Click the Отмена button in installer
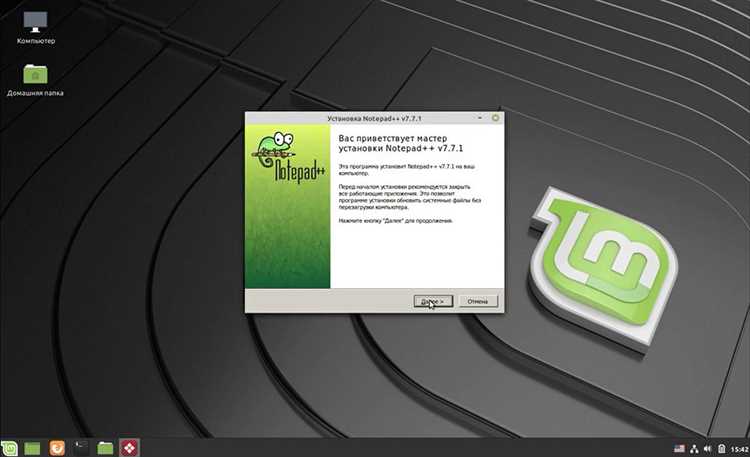750x457 pixels. coord(477,301)
